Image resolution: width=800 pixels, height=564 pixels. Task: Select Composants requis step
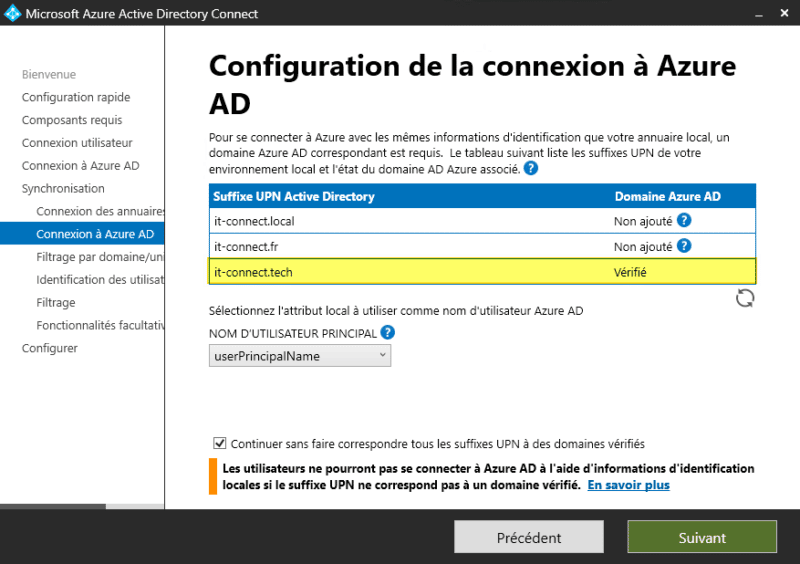coord(72,120)
